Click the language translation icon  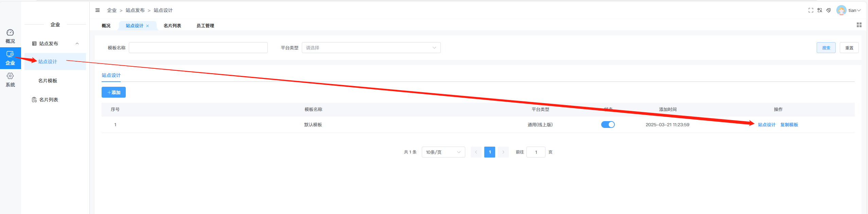pyautogui.click(x=820, y=11)
